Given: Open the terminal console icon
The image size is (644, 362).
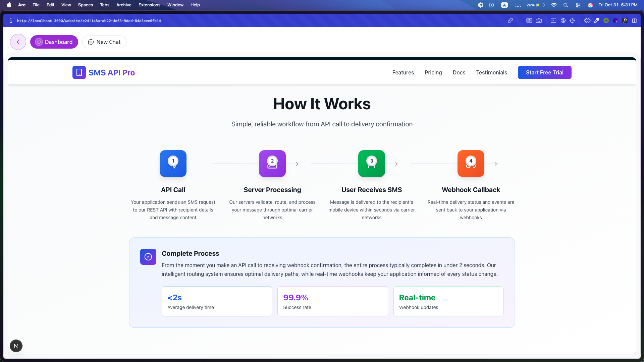Looking at the screenshot, I should (x=553, y=21).
